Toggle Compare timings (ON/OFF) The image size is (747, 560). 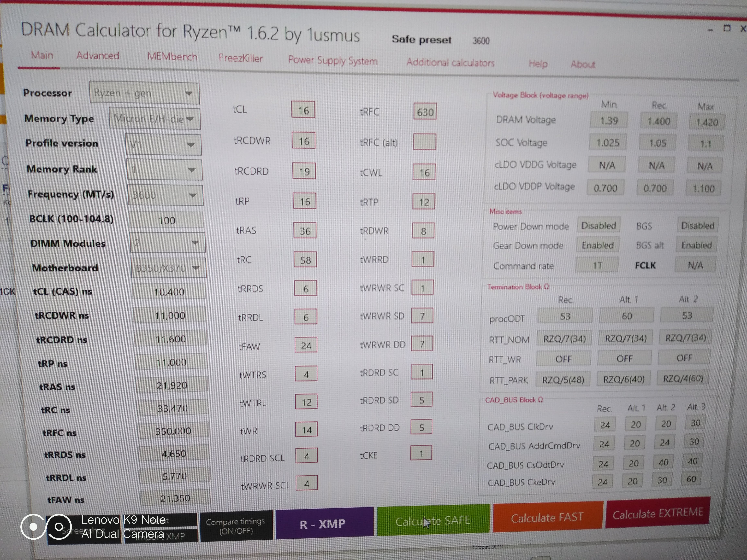tap(236, 526)
